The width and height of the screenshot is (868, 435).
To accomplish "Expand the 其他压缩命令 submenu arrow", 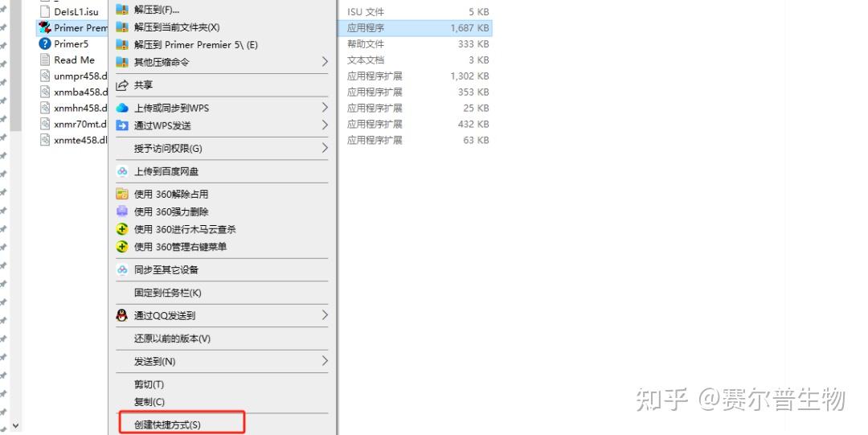I will [325, 62].
